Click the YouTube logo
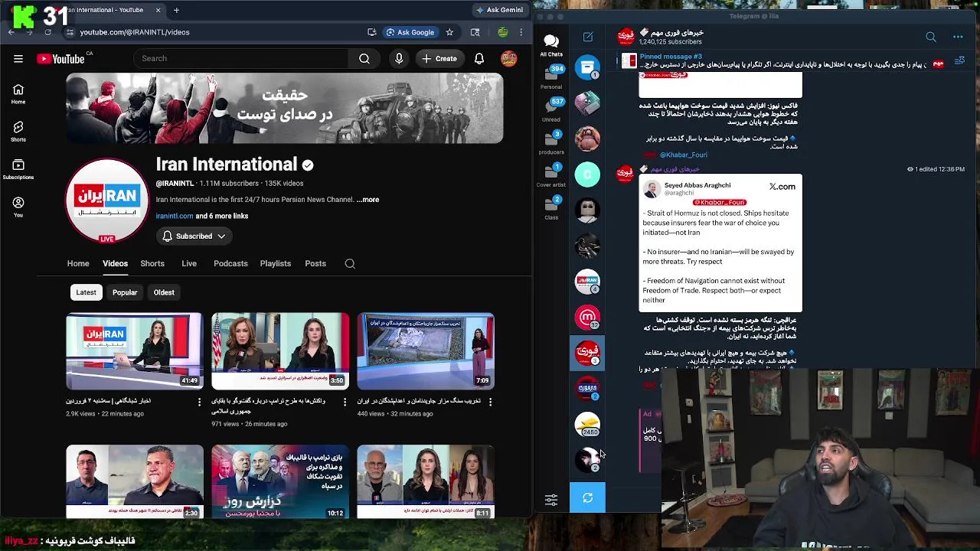The image size is (980, 551). click(x=60, y=59)
